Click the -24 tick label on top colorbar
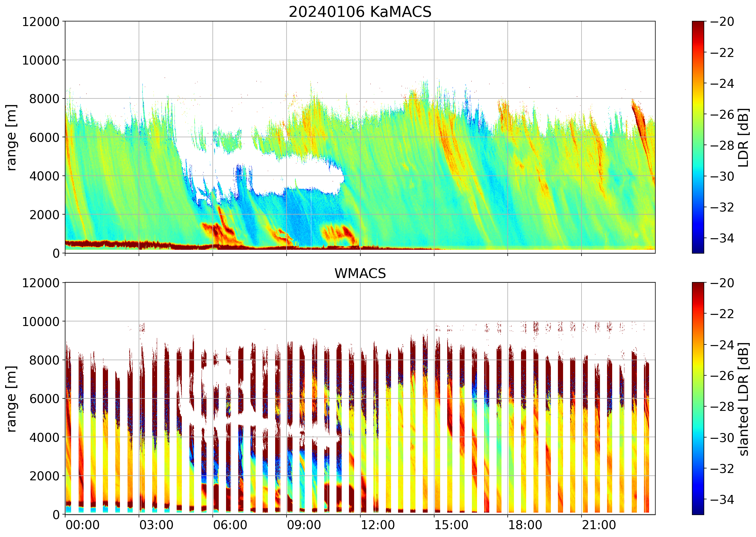756x537 pixels. tap(722, 84)
